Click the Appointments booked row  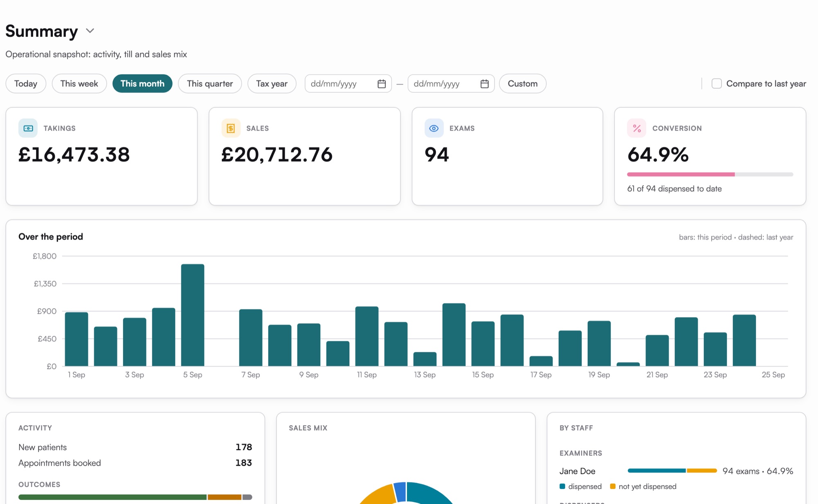click(135, 463)
